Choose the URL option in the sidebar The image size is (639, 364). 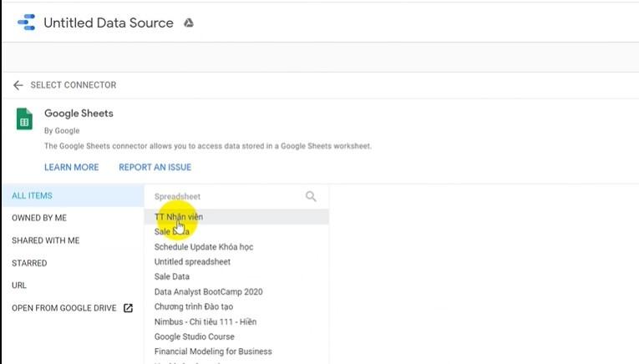click(x=19, y=286)
